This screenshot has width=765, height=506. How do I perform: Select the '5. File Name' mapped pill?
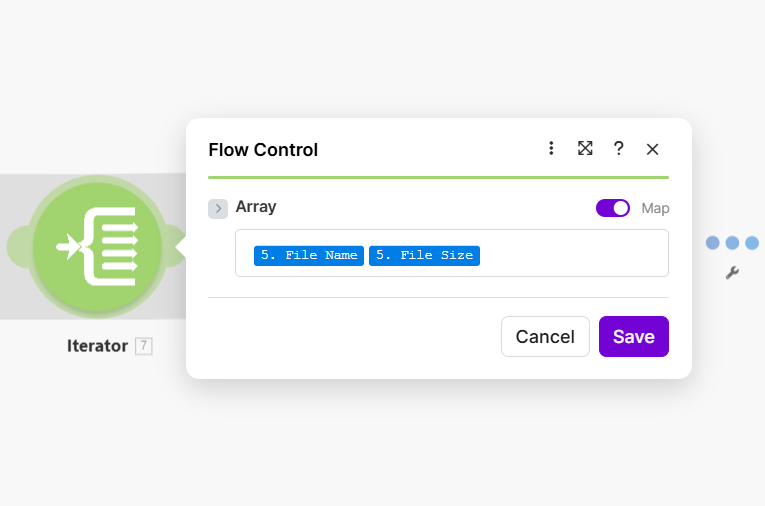click(x=309, y=255)
